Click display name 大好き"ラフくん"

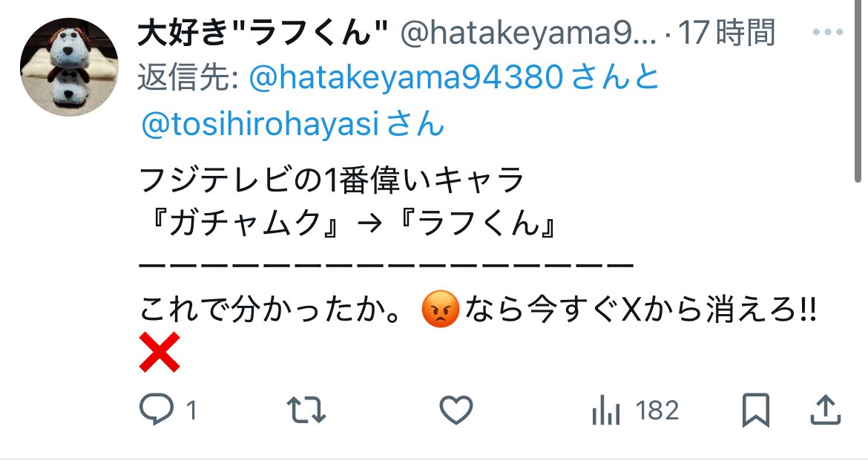263,33
